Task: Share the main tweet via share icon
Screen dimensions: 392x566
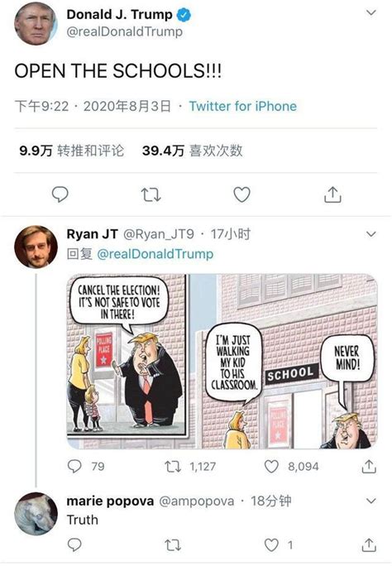Action: (332, 194)
